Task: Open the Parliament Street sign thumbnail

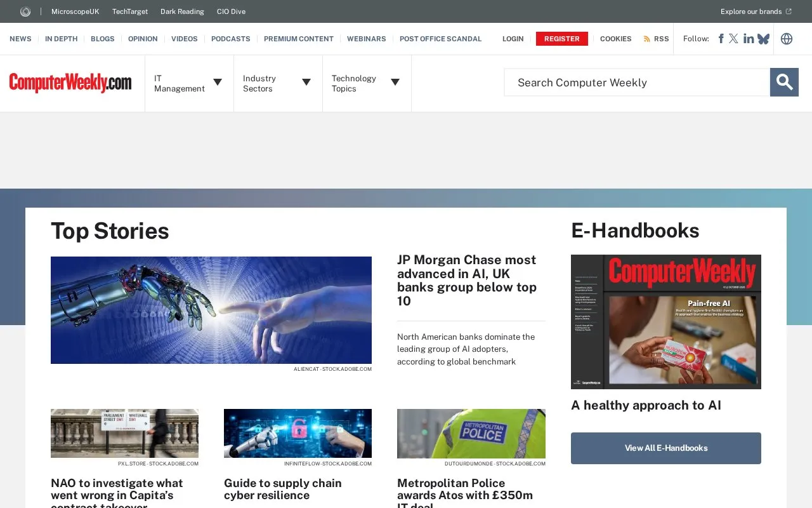Action: pos(124,434)
